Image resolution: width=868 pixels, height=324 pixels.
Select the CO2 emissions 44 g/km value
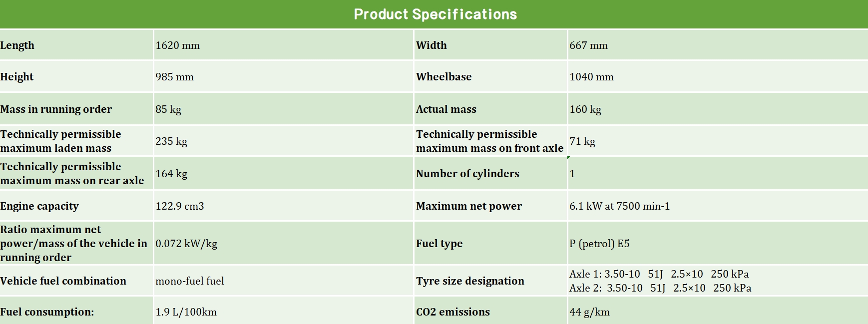pyautogui.click(x=589, y=312)
